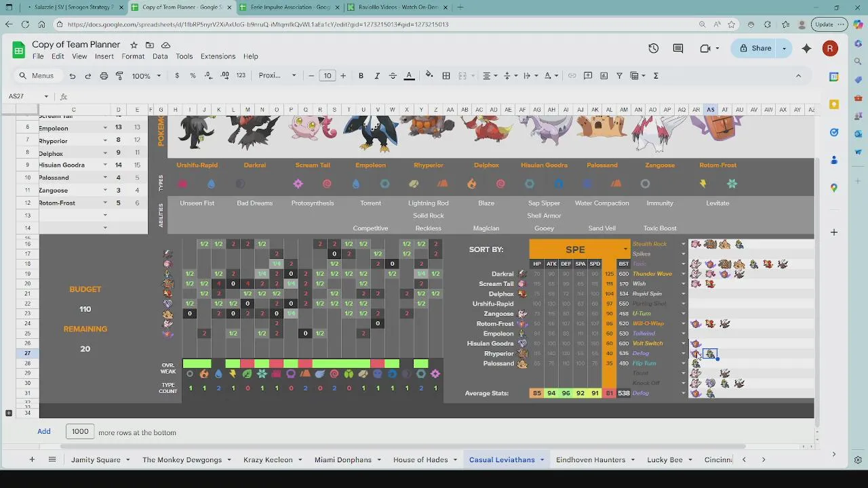Open the Insert menu

coord(104,56)
